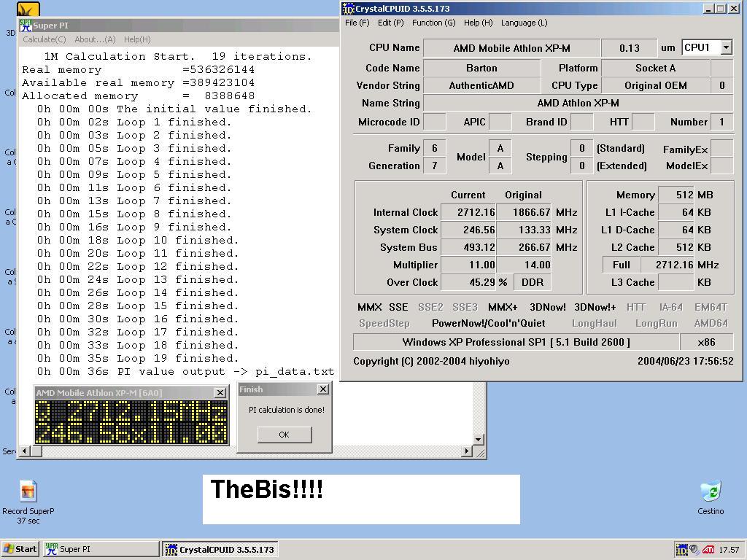The height and width of the screenshot is (560, 747).
Task: Click the CrystalCPUID tray icon
Action: click(x=682, y=550)
